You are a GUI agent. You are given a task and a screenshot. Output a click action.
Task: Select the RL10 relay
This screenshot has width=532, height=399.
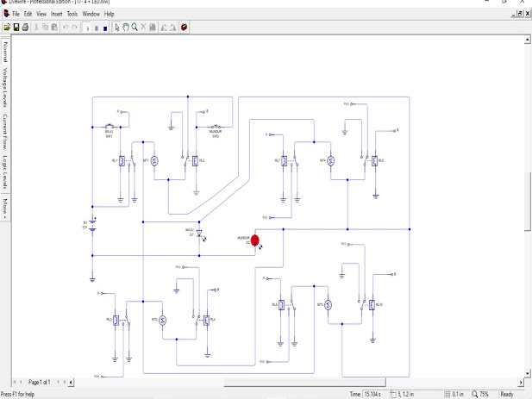tap(372, 305)
